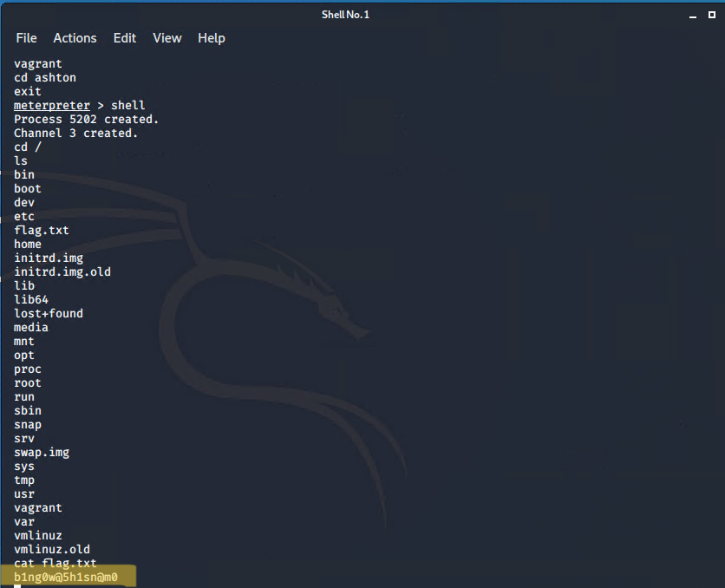This screenshot has width=725, height=588.
Task: Maximize the Shell No. 1 window
Action: click(x=712, y=15)
